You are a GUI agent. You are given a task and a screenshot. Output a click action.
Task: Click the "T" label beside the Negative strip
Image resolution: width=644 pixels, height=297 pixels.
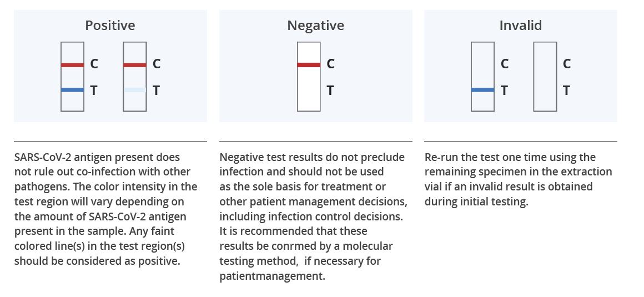(330, 90)
